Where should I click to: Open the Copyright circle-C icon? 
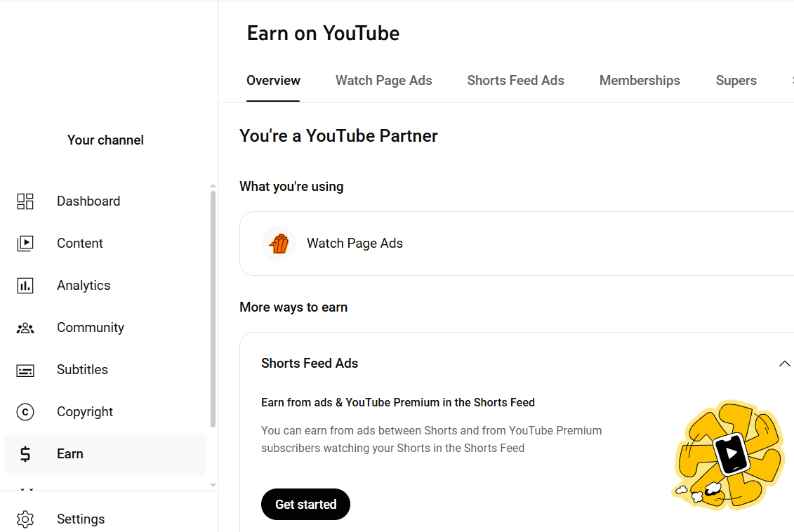tap(25, 412)
